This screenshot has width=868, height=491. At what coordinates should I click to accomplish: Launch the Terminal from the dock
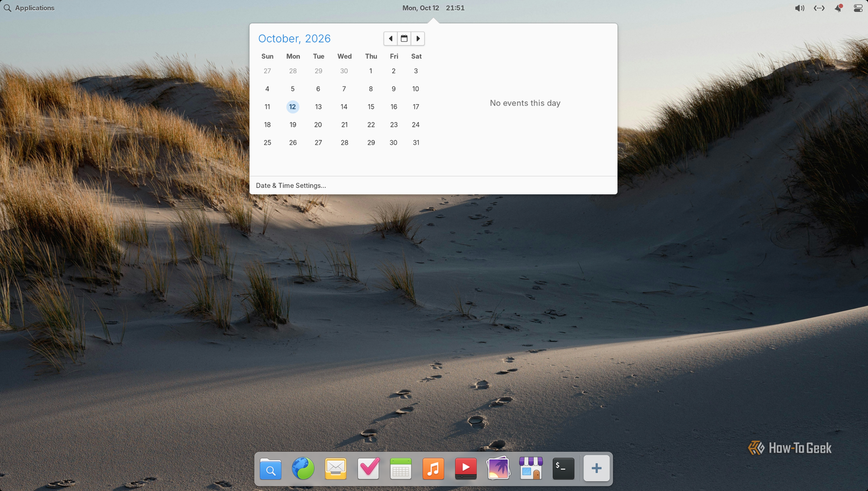click(564, 468)
